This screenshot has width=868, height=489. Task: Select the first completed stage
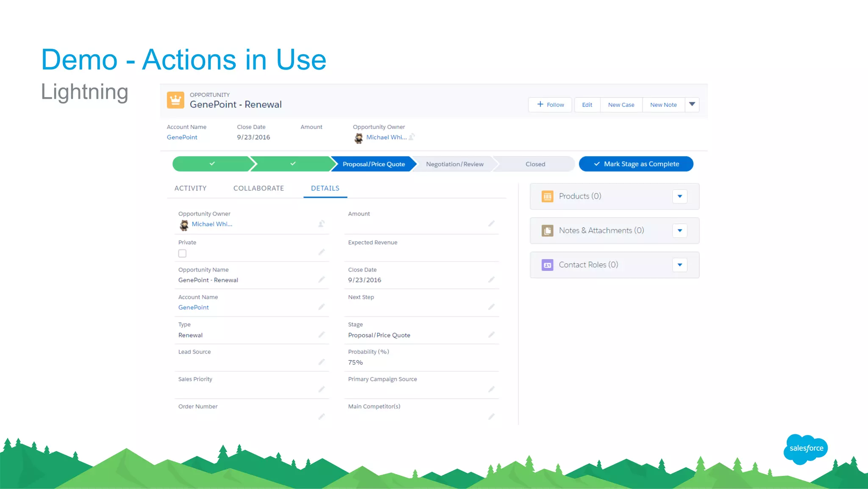pyautogui.click(x=212, y=164)
